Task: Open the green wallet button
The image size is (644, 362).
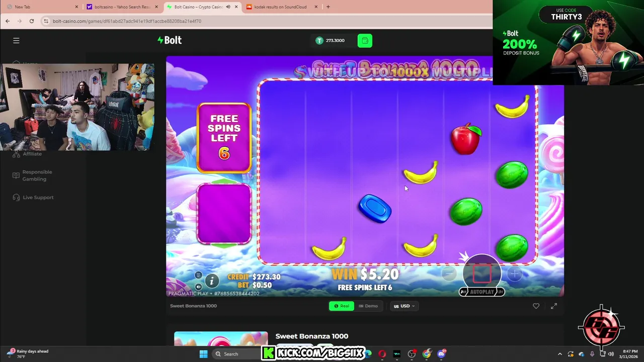Action: click(x=365, y=41)
